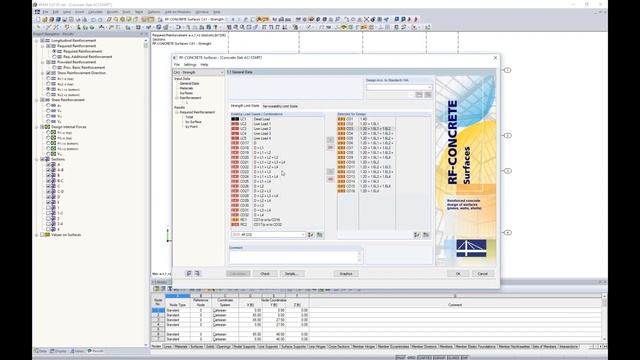
Task: Click the remove all double-arrow transfer button
Action: pyautogui.click(x=330, y=179)
